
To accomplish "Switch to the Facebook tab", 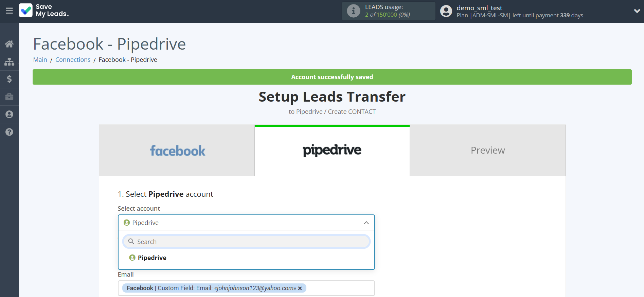I will (177, 151).
